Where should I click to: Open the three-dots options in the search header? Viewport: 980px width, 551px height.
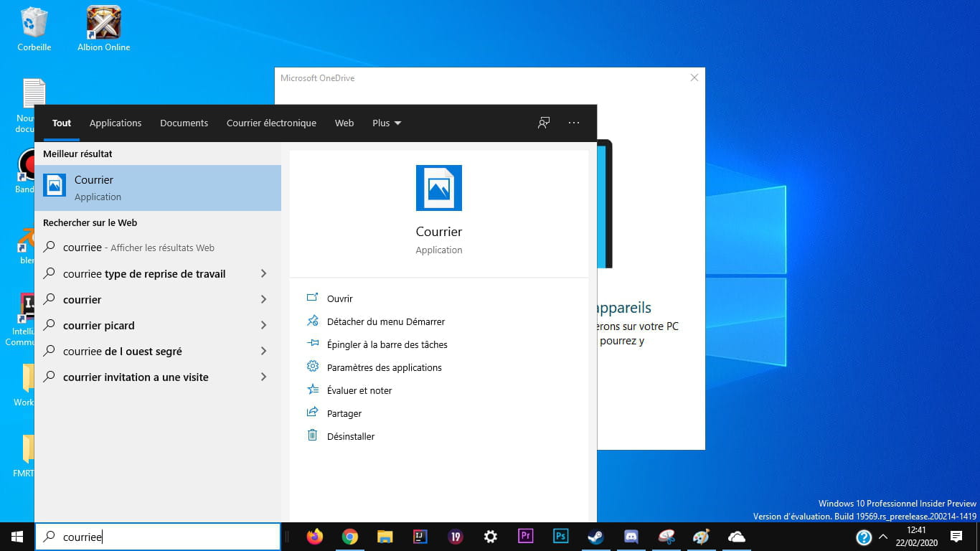[574, 123]
